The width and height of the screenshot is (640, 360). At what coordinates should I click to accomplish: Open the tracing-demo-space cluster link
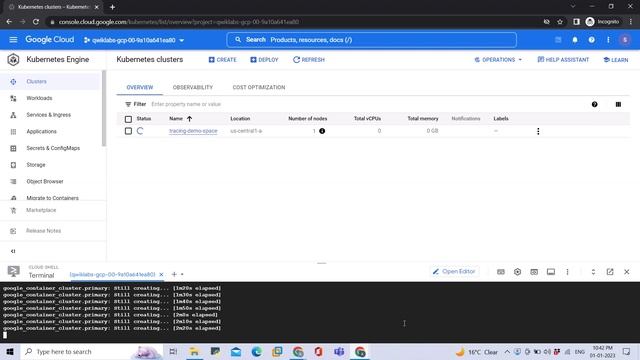click(193, 131)
